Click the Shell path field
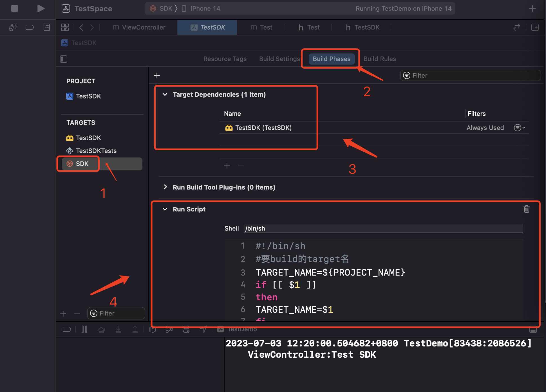The image size is (546, 392). point(383,228)
